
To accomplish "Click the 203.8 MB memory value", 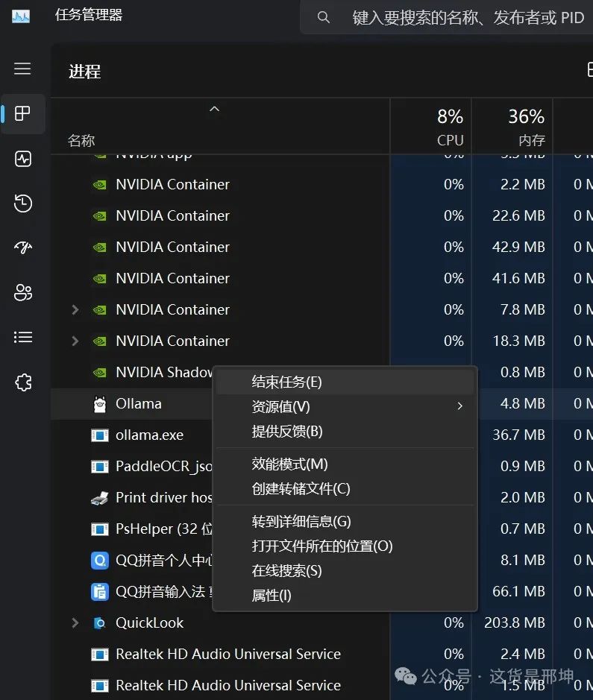I will [x=515, y=622].
